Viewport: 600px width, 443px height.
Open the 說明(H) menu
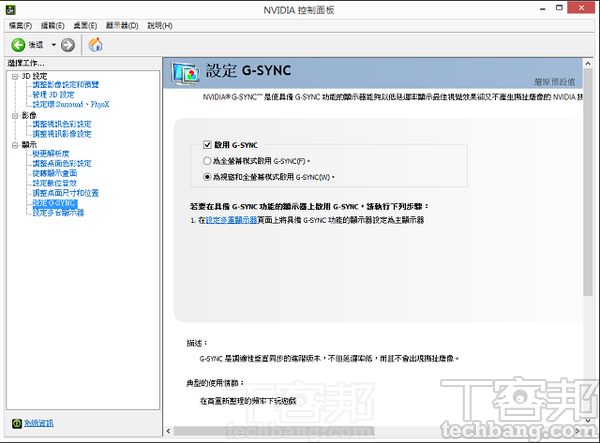coord(160,26)
